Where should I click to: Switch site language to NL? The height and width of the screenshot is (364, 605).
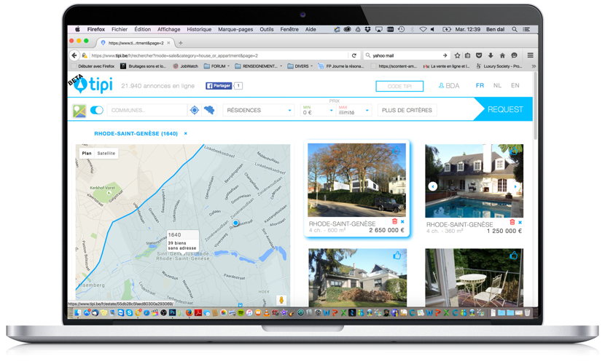click(497, 86)
